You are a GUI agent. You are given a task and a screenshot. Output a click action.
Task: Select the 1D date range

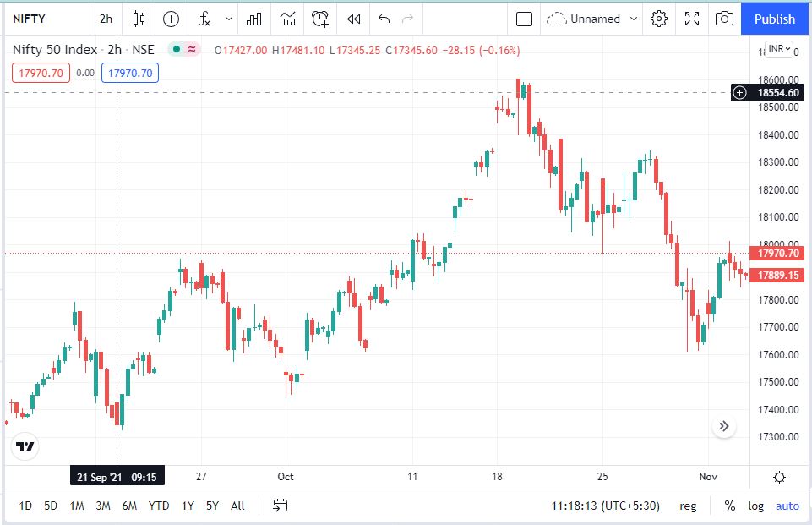click(25, 506)
